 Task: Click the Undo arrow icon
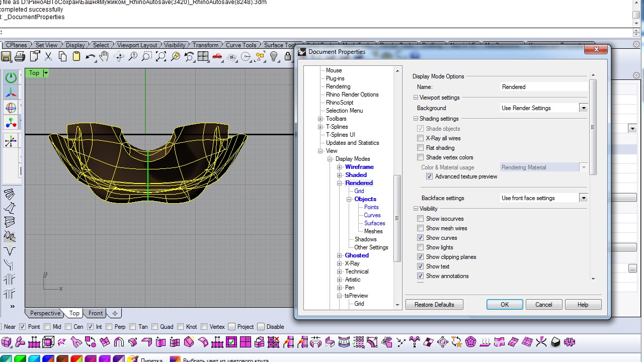tap(91, 57)
